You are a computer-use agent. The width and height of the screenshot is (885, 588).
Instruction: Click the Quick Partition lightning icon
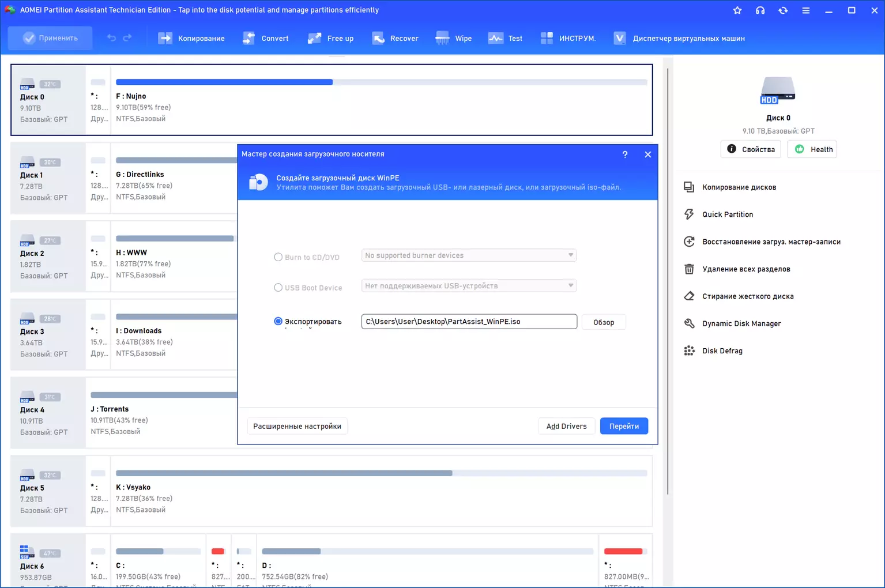point(689,214)
